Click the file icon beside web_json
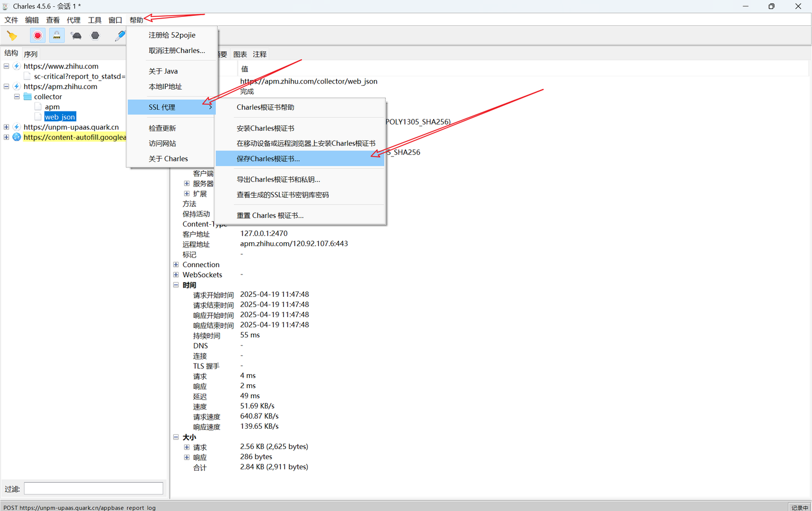 pyautogui.click(x=38, y=117)
